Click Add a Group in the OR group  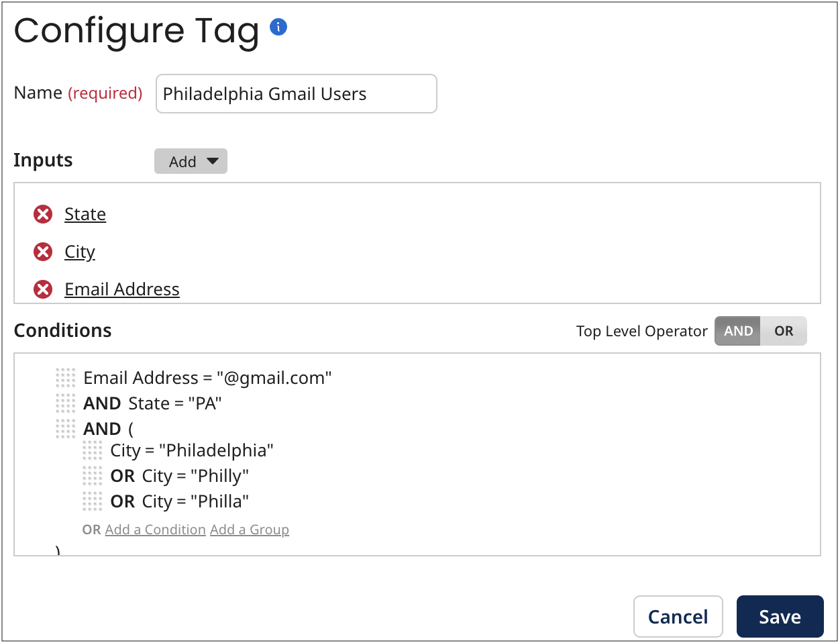(x=250, y=530)
